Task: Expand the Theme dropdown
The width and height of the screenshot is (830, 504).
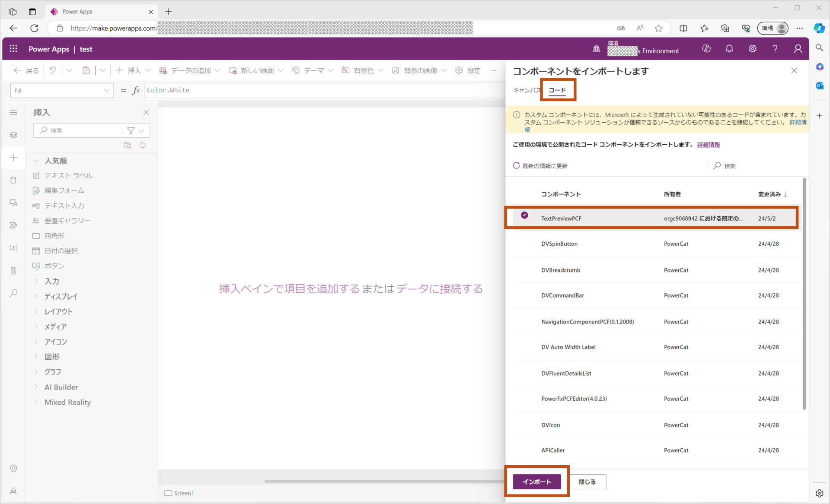Action: click(331, 70)
